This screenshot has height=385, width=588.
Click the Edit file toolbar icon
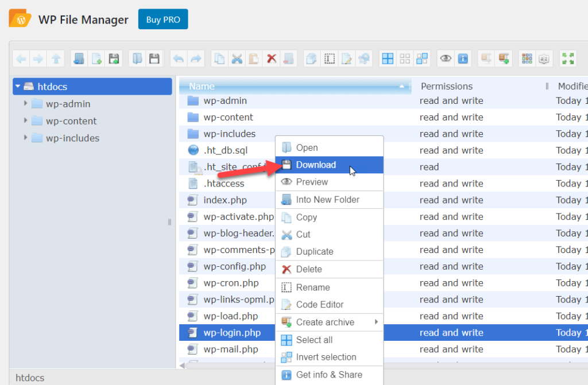[x=346, y=59]
